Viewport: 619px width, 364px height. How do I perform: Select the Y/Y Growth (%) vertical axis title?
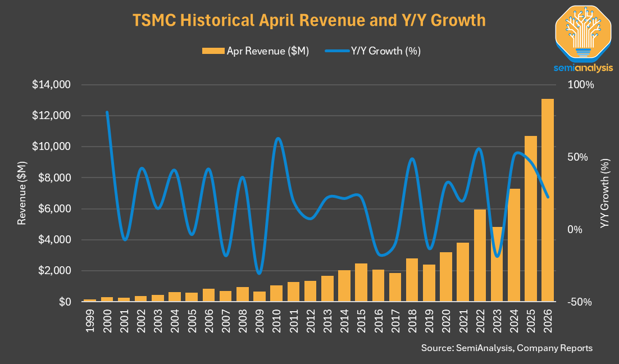coord(604,193)
